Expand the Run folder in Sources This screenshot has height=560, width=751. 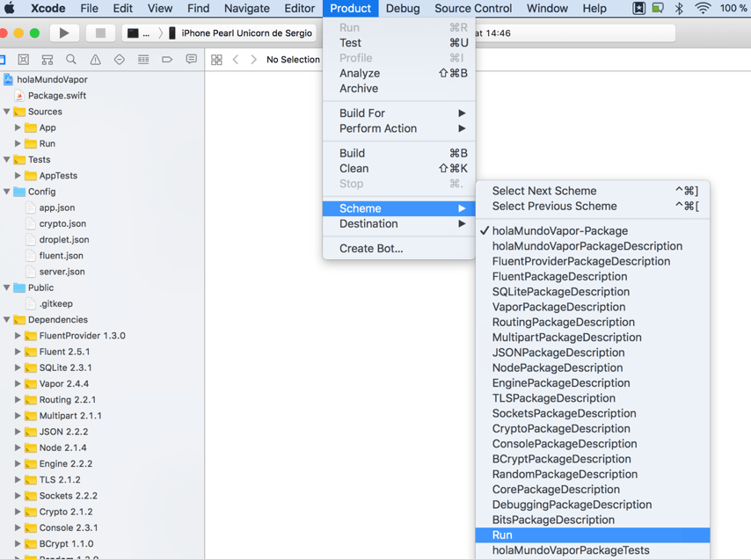click(18, 143)
